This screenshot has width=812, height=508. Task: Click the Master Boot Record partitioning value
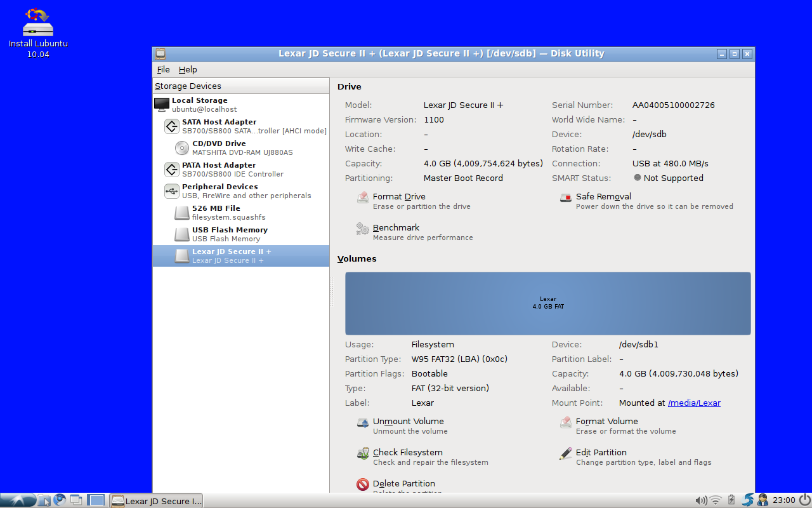[463, 178]
